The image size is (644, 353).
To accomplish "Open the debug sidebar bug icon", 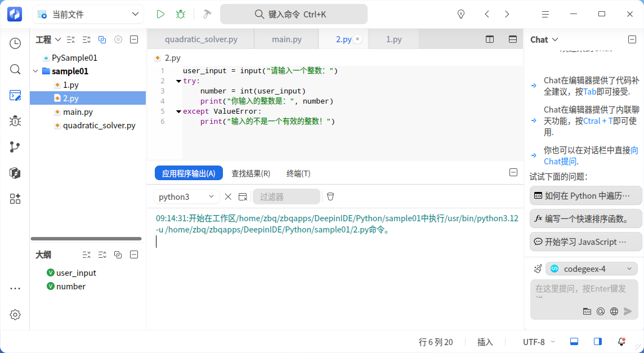I will [15, 121].
